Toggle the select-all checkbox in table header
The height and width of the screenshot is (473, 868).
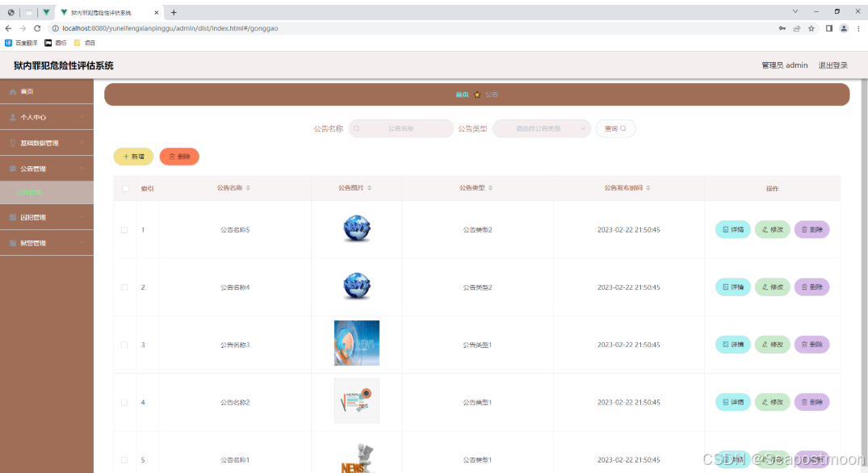(x=124, y=187)
